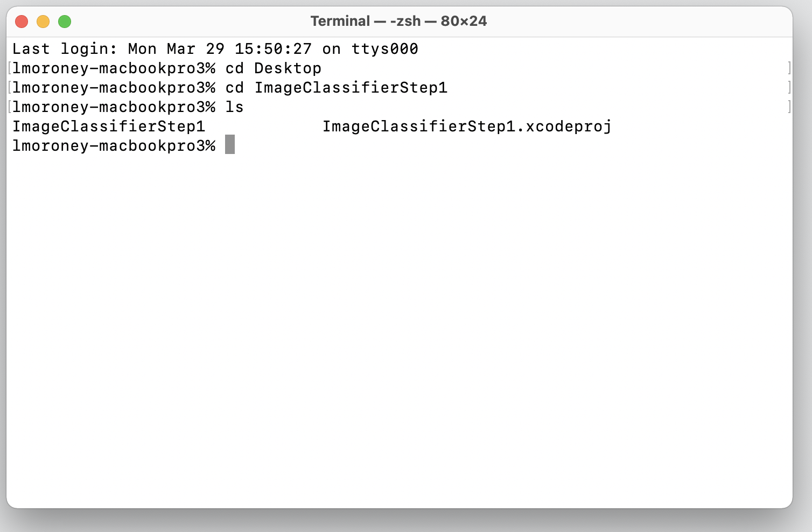The image size is (812, 532).
Task: Click the left bracket mark before the cd Desktop prompt
Action: click(10, 68)
